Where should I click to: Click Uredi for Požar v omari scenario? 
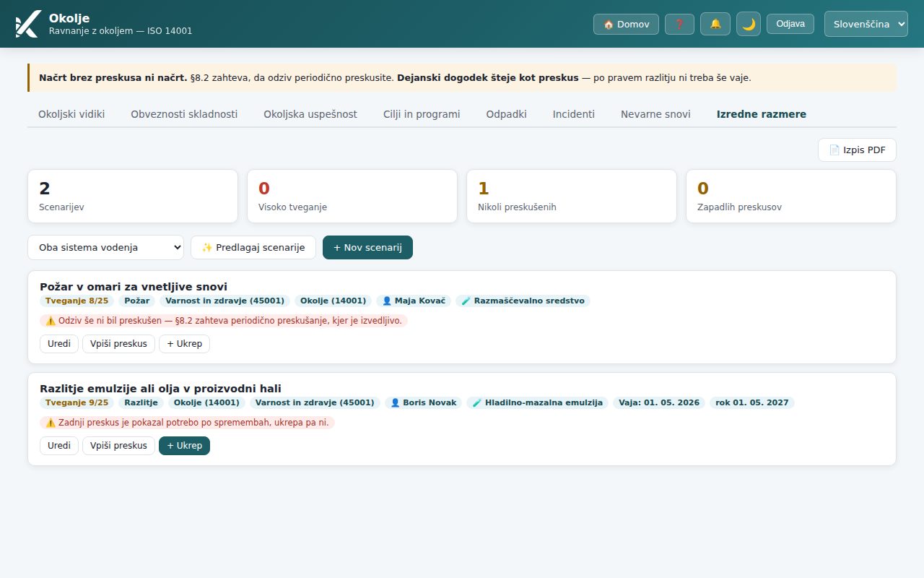coord(59,344)
